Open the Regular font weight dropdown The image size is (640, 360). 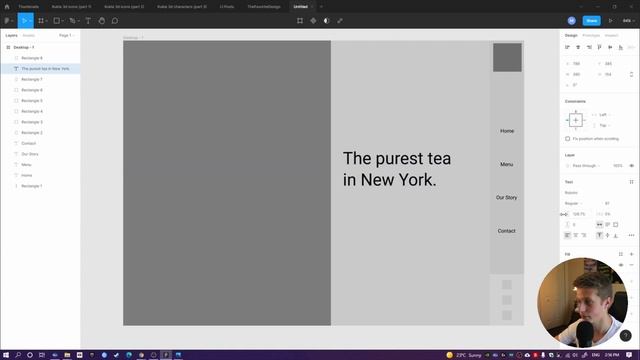[x=573, y=203]
